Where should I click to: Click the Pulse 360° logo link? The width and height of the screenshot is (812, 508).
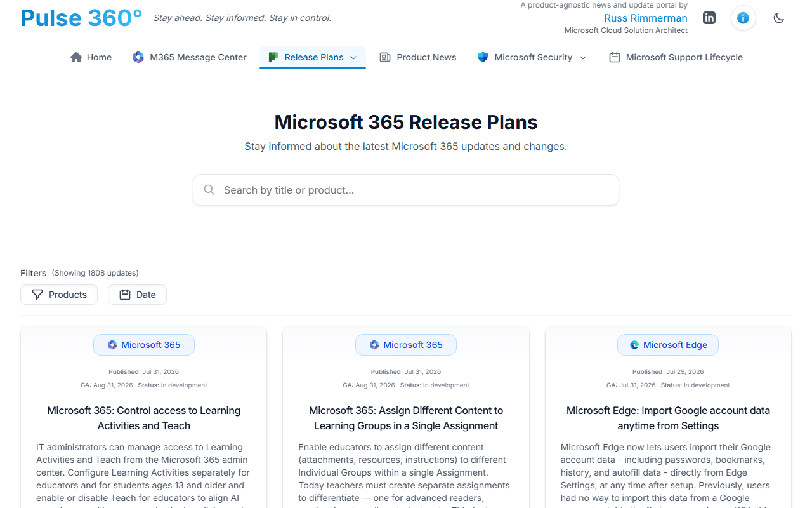[x=81, y=18]
